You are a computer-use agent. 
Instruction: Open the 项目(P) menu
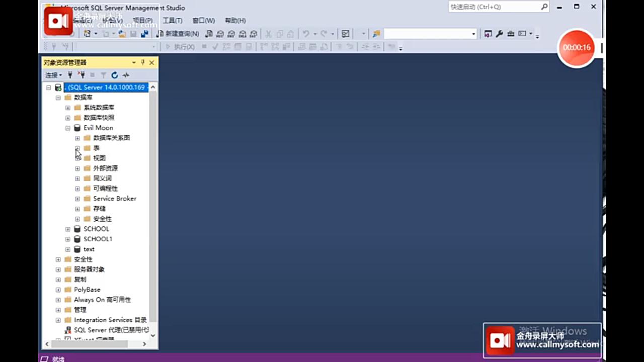tap(142, 21)
